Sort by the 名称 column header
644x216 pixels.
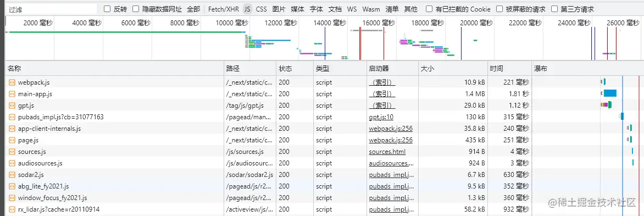(x=115, y=69)
